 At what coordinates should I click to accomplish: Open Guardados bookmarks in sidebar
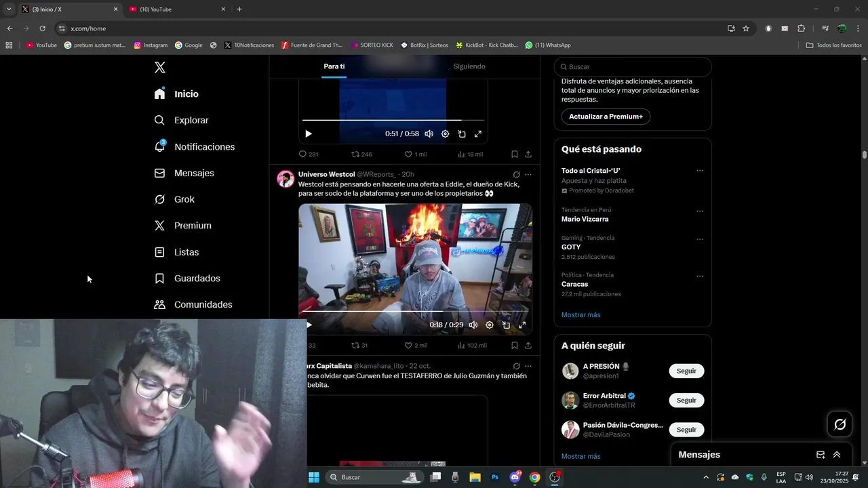pos(187,279)
